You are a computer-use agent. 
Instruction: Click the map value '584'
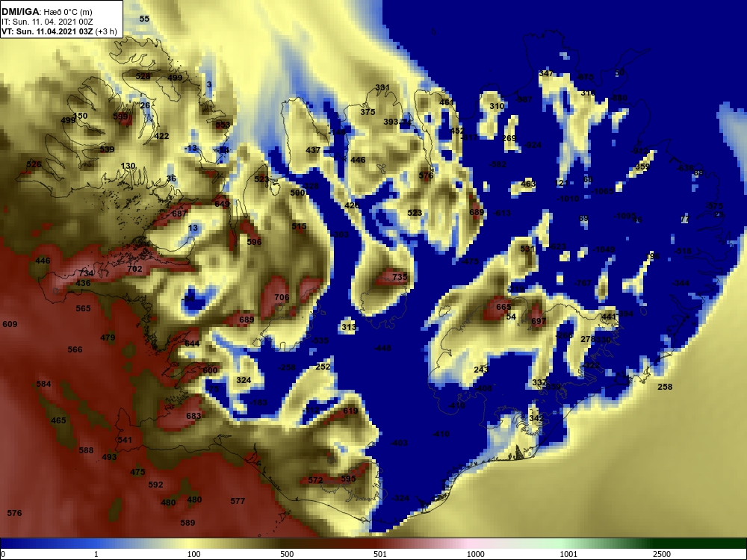coord(43,384)
